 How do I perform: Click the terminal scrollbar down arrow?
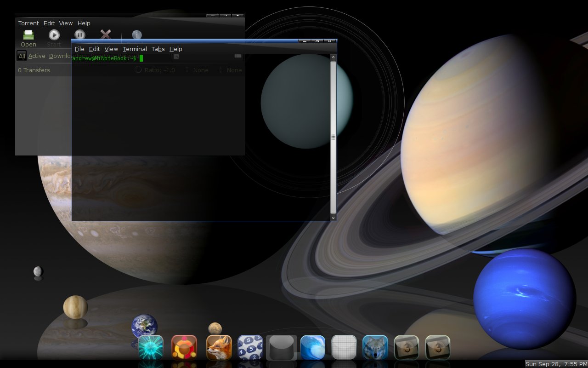[x=334, y=217]
